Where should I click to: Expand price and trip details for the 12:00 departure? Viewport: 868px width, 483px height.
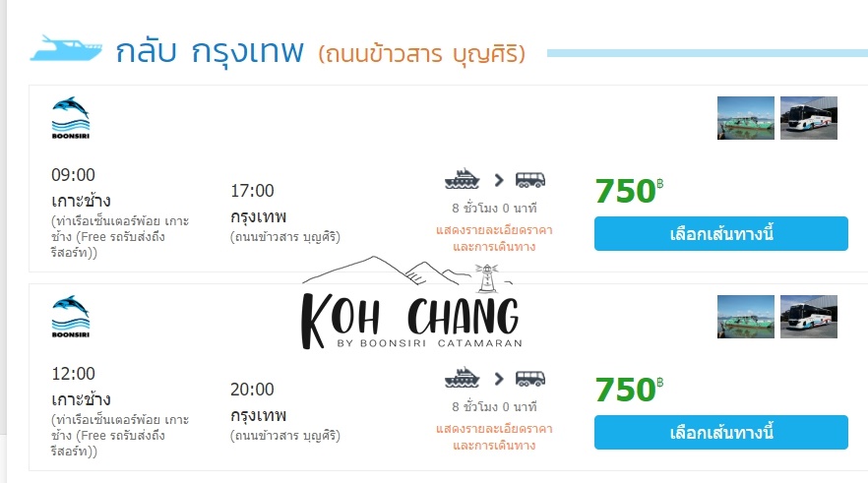[x=494, y=437]
